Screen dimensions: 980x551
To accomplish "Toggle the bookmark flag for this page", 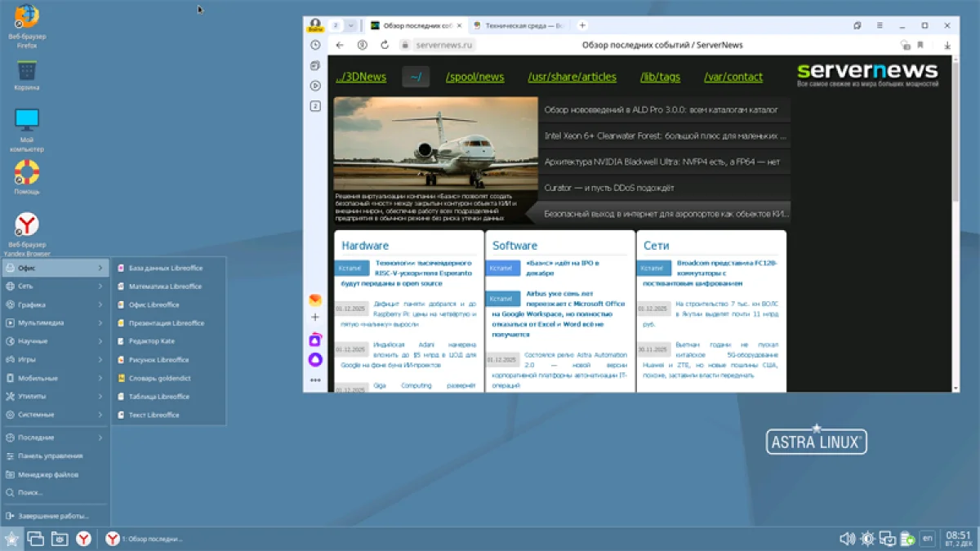I will pyautogui.click(x=921, y=45).
